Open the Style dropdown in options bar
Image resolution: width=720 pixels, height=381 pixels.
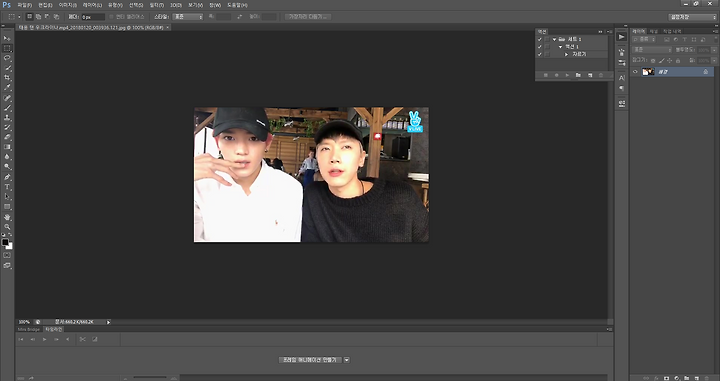coord(188,17)
